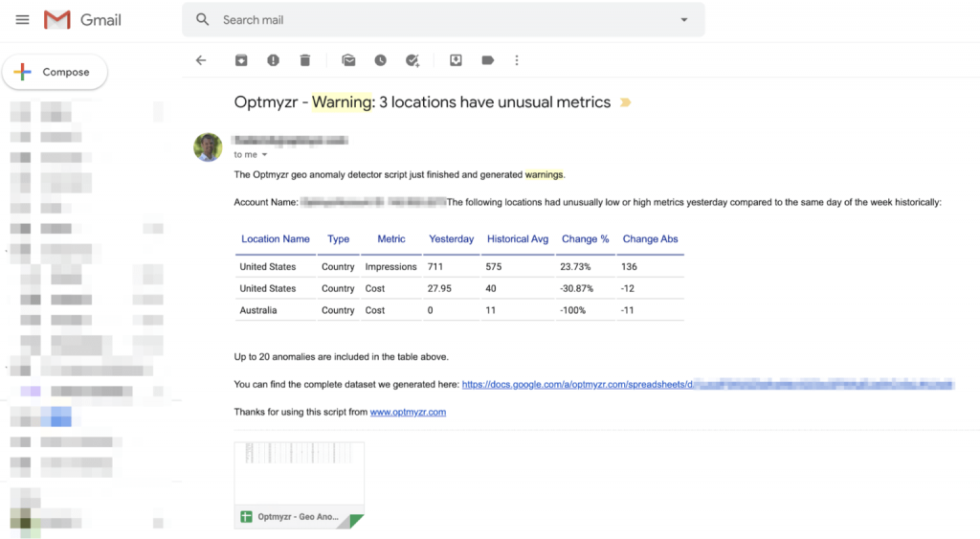
Task: Go back to inbox arrow
Action: 201,60
